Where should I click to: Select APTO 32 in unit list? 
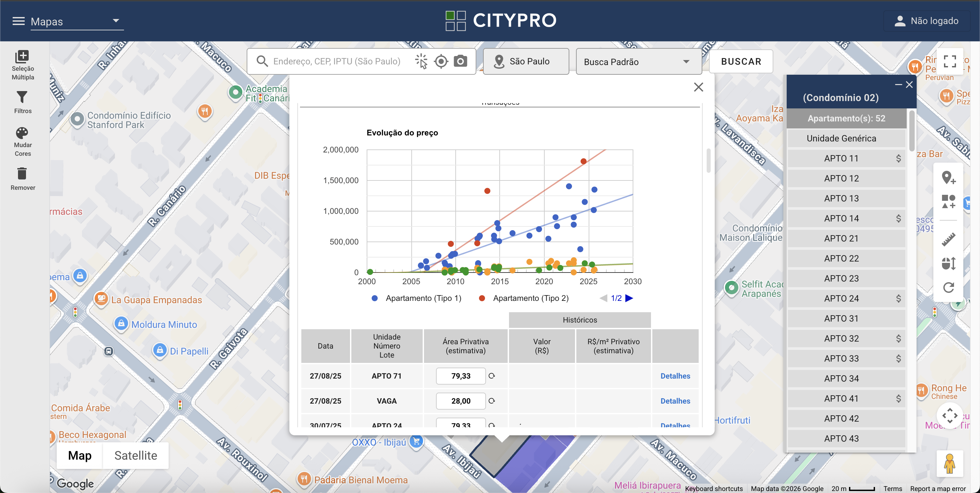(846, 339)
